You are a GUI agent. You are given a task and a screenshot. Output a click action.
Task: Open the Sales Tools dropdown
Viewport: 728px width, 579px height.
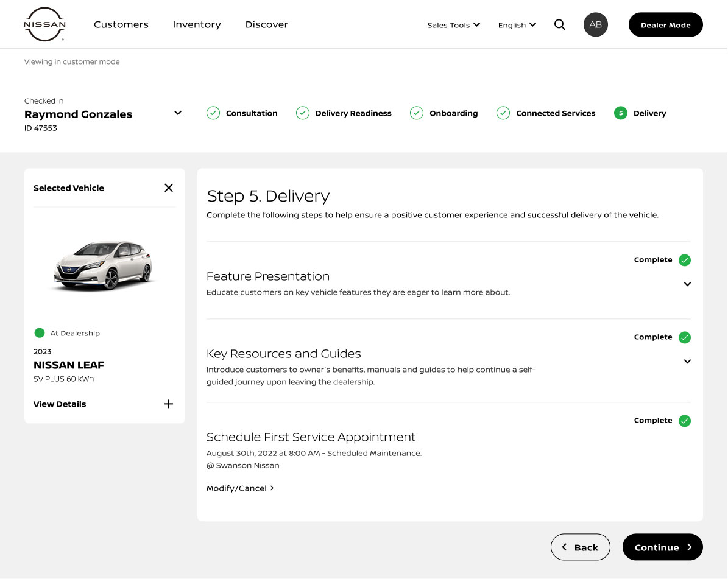tap(454, 25)
